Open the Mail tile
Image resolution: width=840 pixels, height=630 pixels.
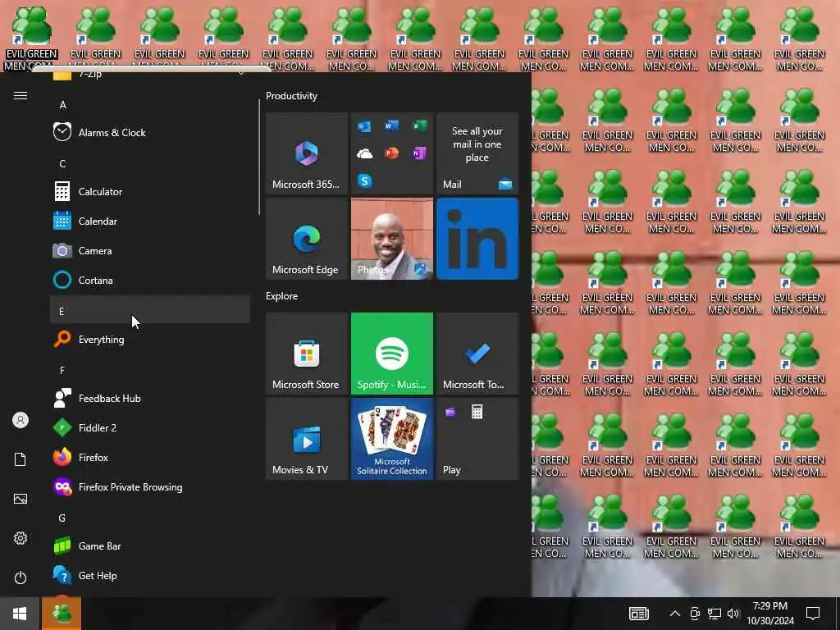[x=477, y=153]
